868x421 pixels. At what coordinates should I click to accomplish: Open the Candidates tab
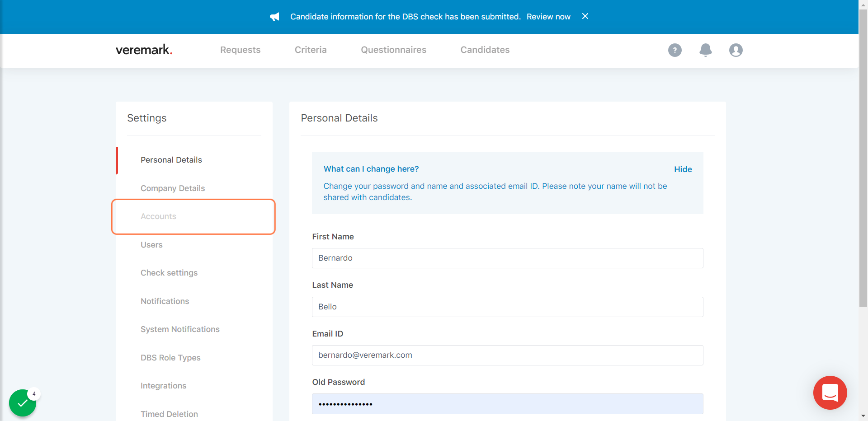pyautogui.click(x=485, y=50)
